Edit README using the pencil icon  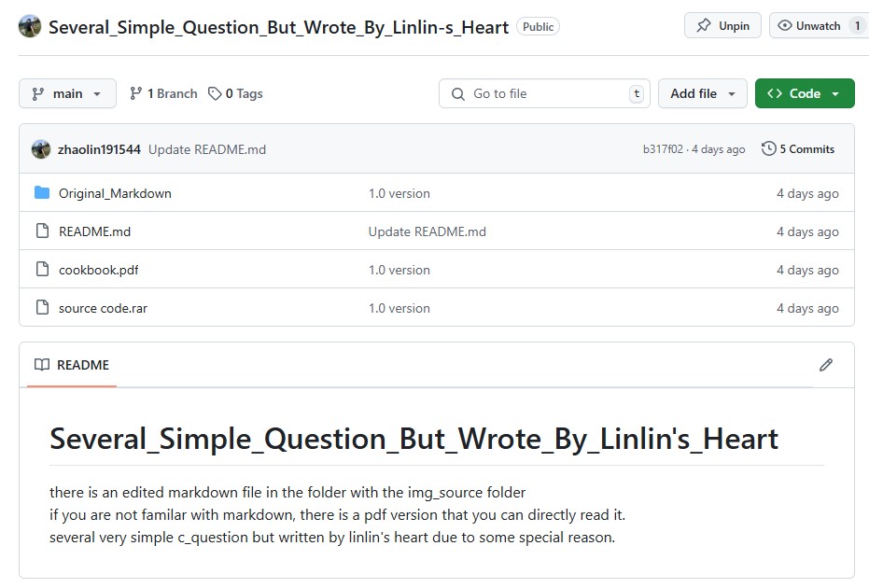(x=825, y=365)
